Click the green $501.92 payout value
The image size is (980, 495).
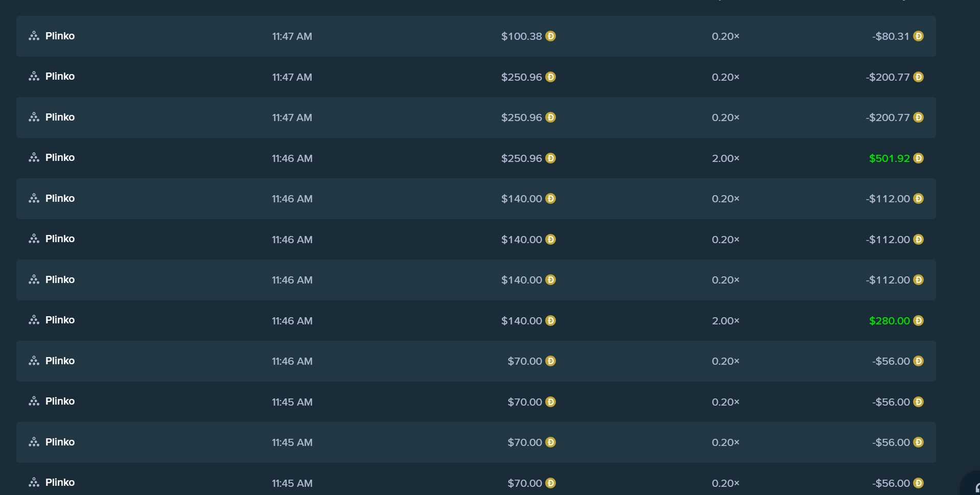pyautogui.click(x=889, y=158)
